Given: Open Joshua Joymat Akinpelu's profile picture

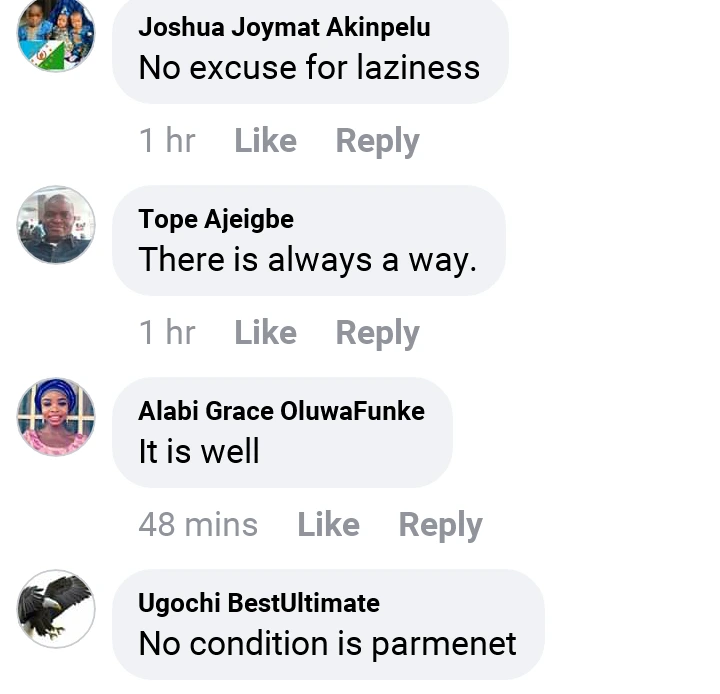Looking at the screenshot, I should 56,34.
